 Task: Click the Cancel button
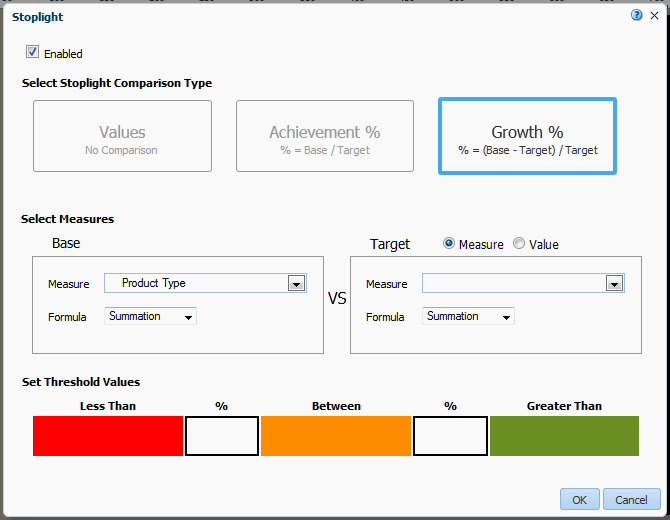(x=632, y=499)
